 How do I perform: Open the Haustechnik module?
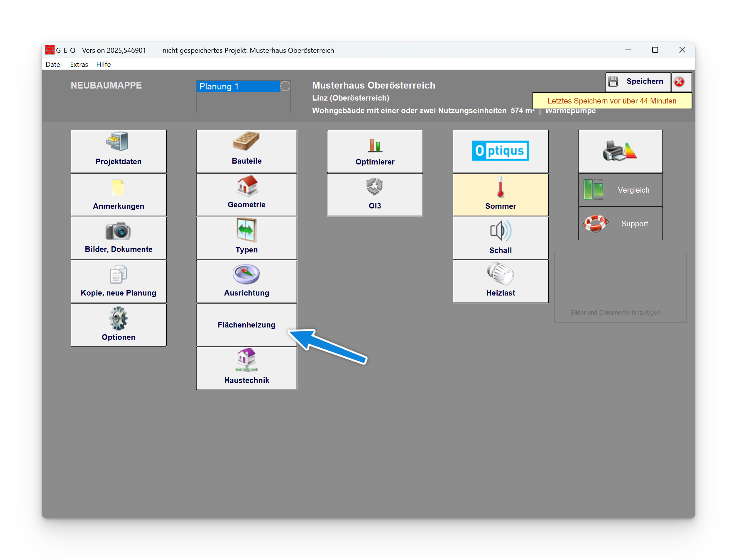pos(246,368)
